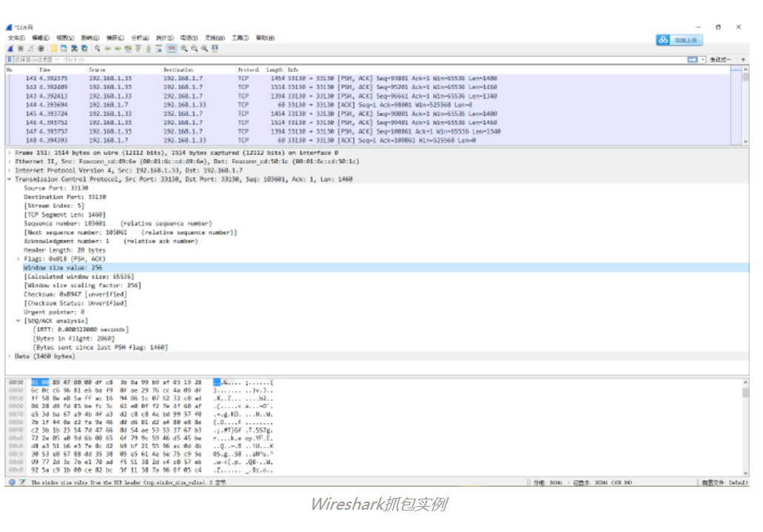Click the expression button beside the filter
The width and height of the screenshot is (763, 532).
(x=721, y=59)
